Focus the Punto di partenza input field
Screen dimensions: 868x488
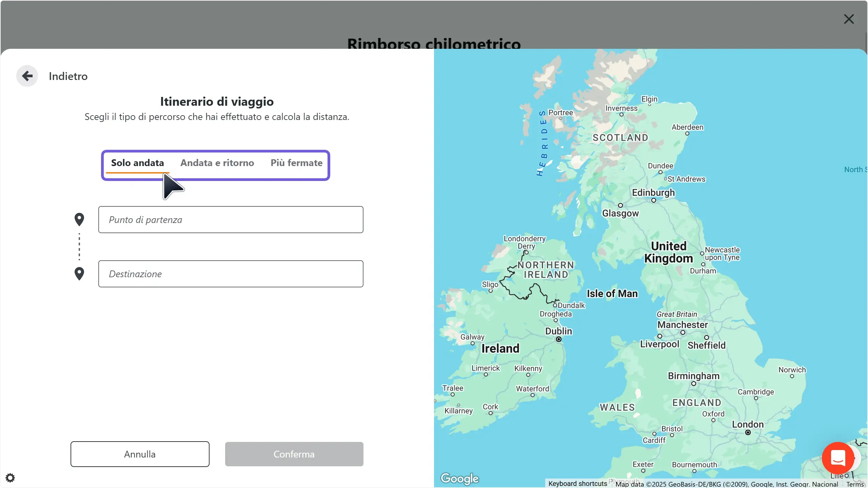pos(231,220)
